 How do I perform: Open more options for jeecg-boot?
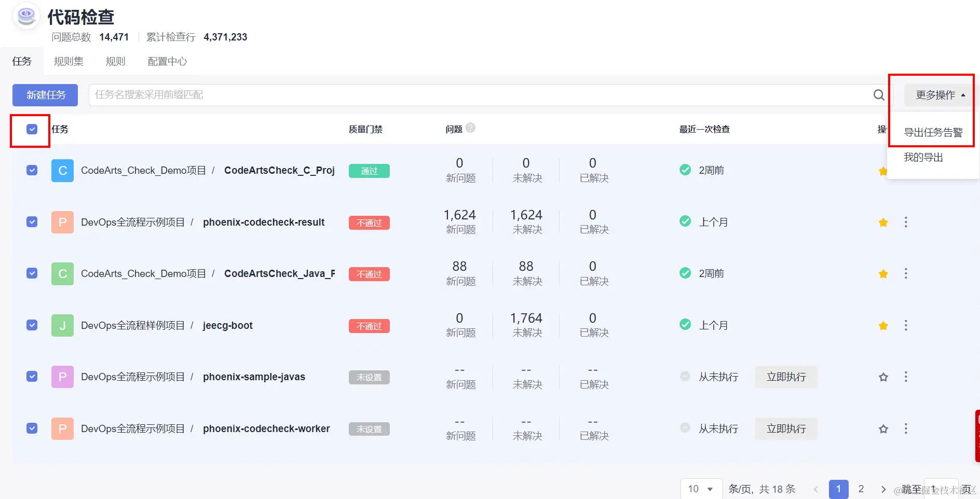(x=906, y=325)
